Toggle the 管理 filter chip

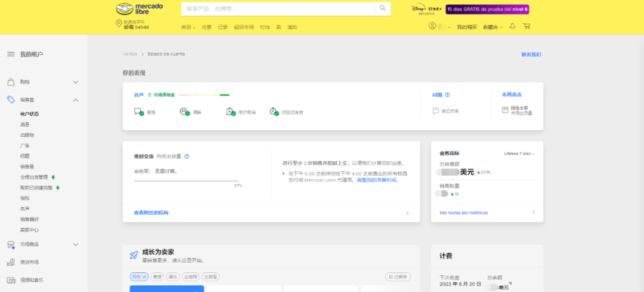157,277
